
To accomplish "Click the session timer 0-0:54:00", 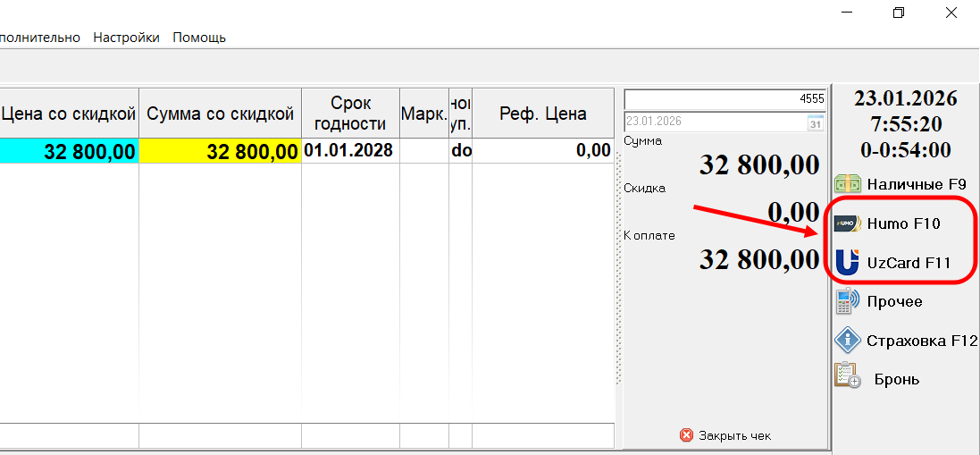I will (906, 149).
